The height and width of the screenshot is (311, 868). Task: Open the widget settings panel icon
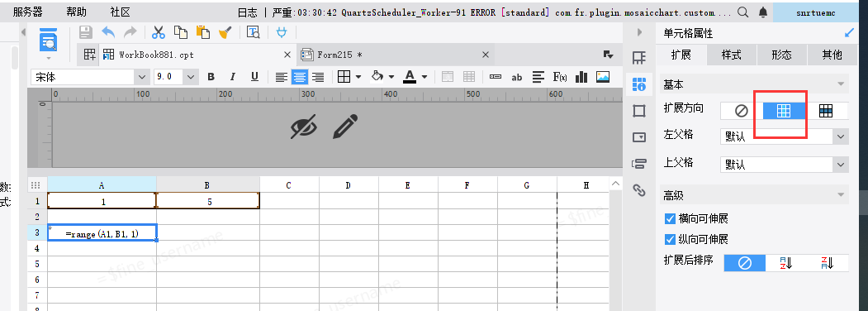click(x=639, y=137)
